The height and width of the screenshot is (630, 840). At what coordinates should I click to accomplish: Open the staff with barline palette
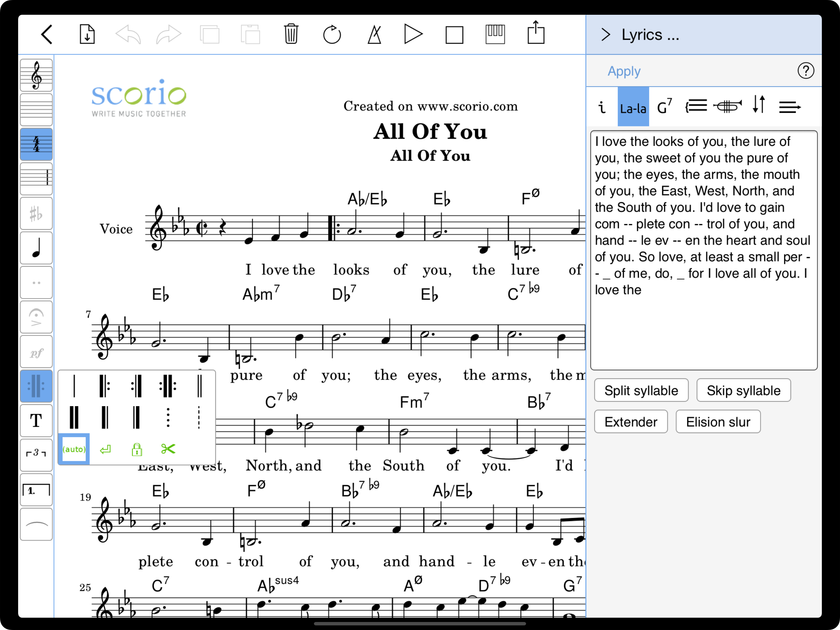point(36,179)
